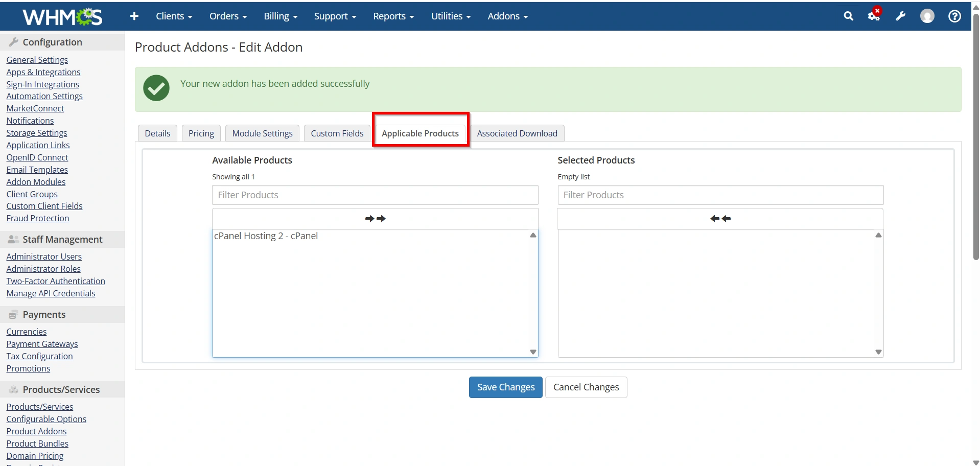
Task: Open Manage API Credentials link
Action: pyautogui.click(x=51, y=293)
